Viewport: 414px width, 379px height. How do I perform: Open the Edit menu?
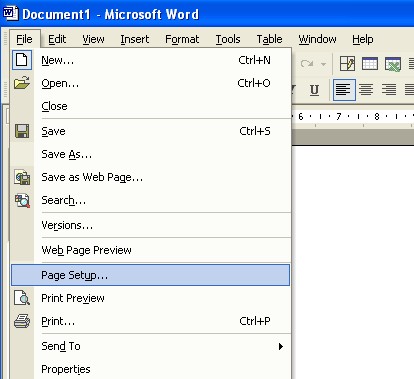pyautogui.click(x=57, y=39)
